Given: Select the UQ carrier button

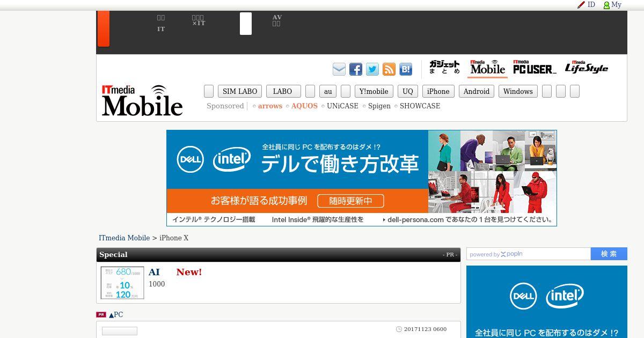Looking at the screenshot, I should (408, 91).
